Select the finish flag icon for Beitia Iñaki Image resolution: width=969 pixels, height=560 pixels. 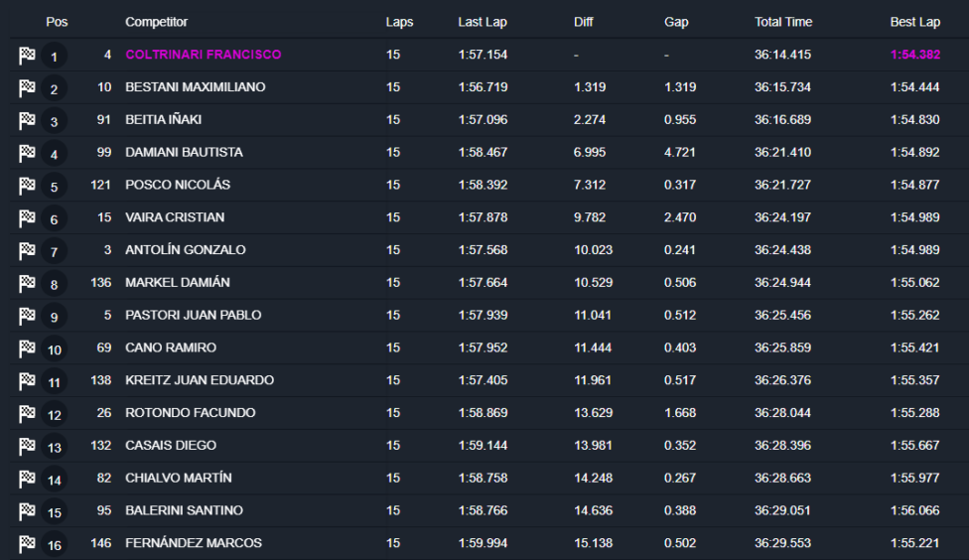tap(27, 120)
